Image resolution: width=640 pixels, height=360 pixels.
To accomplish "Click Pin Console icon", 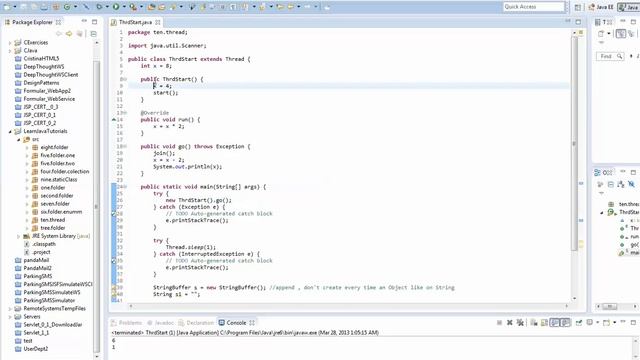I will [579, 323].
